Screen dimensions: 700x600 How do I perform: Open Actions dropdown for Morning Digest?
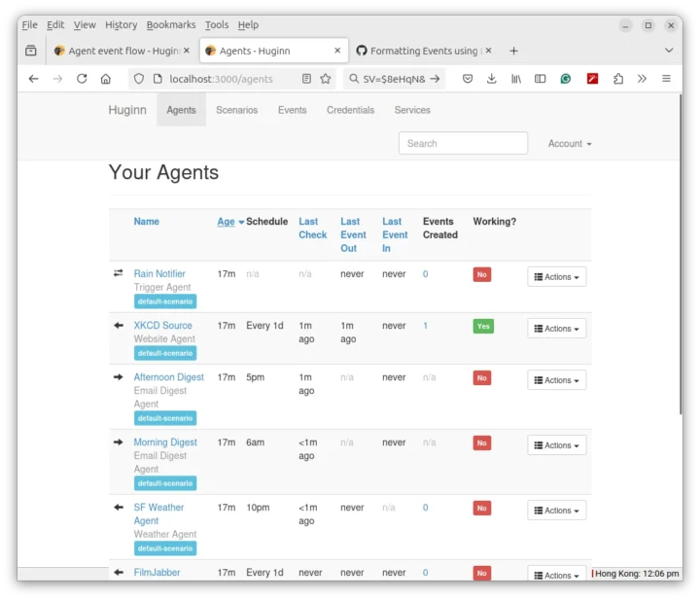[556, 445]
